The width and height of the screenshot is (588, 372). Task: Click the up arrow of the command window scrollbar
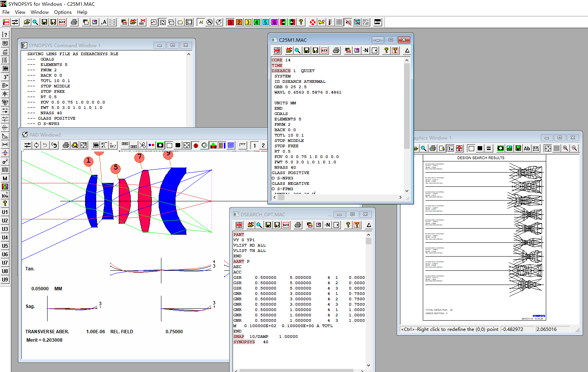pyautogui.click(x=189, y=54)
